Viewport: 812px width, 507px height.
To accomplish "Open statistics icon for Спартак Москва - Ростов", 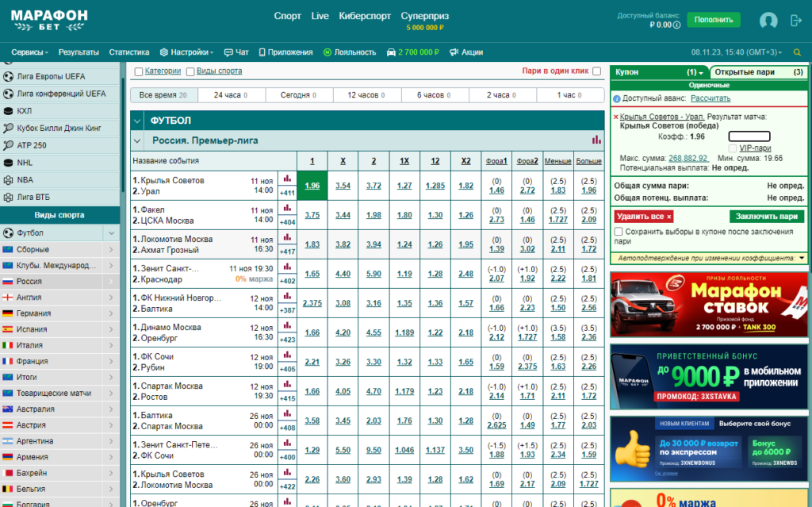I will coord(287,384).
